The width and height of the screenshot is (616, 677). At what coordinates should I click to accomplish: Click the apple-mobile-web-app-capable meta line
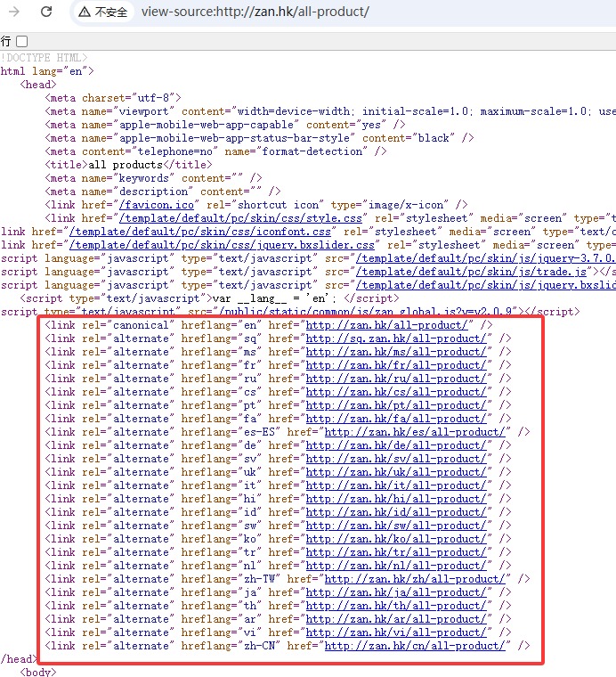tap(225, 125)
